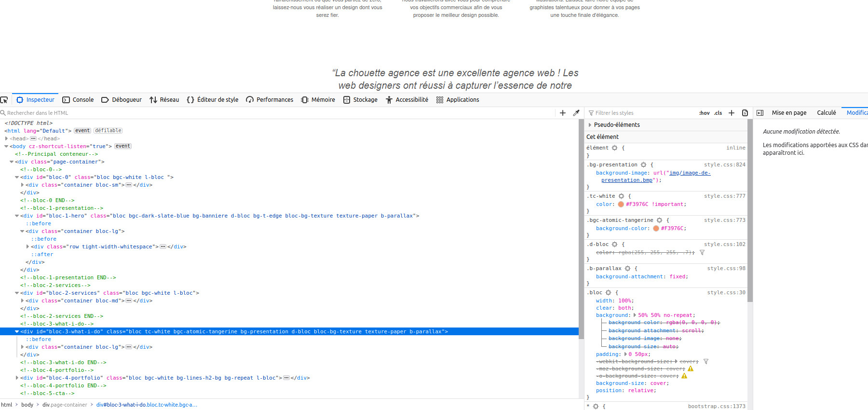Image resolution: width=868 pixels, height=410 pixels.
Task: Open color picker for .tc-white color swatch
Action: (621, 205)
